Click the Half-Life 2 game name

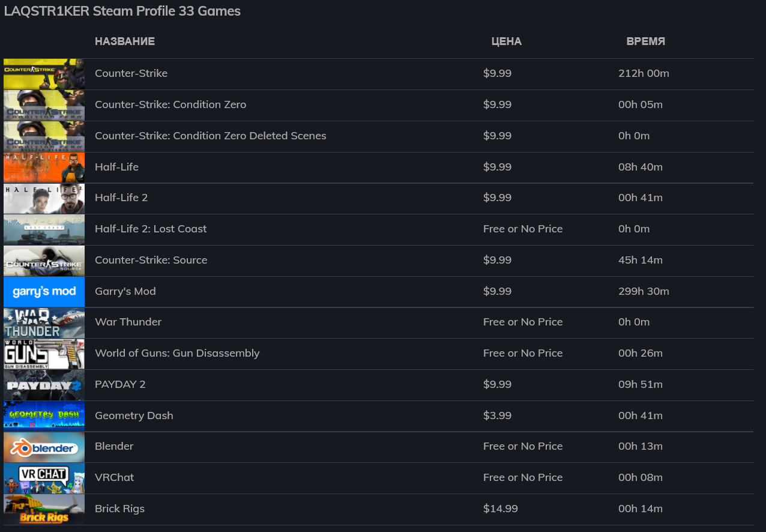121,198
